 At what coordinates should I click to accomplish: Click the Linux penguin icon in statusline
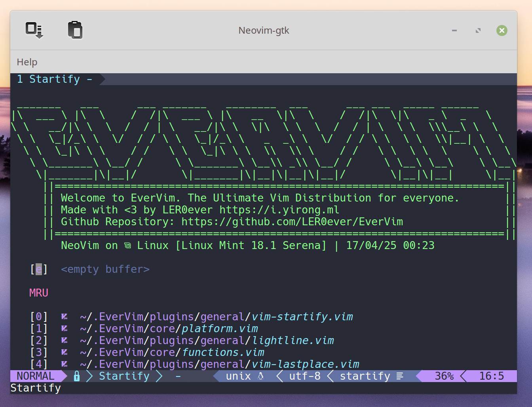(260, 376)
